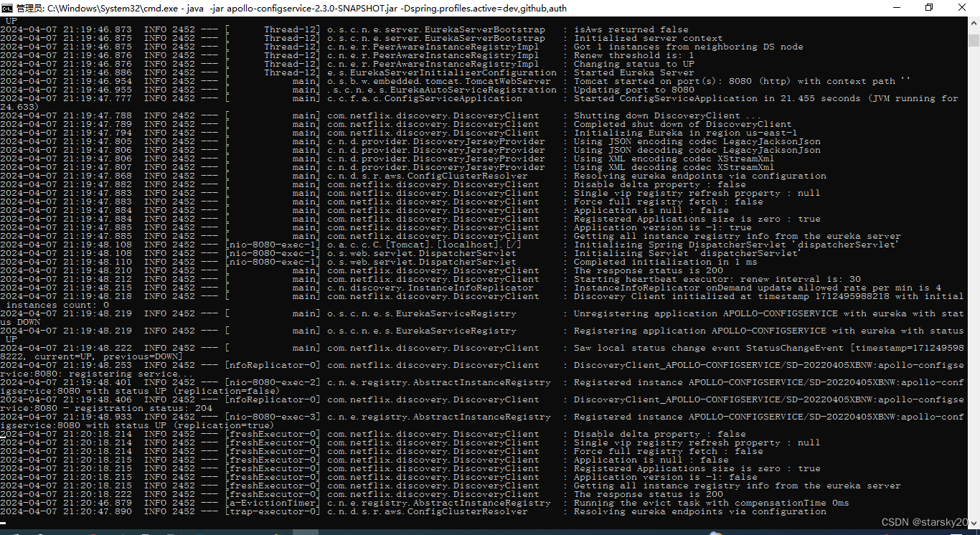The image size is (980, 535).
Task: Click 'Using XML encoding codec XStreamXml' message
Action: click(x=674, y=158)
